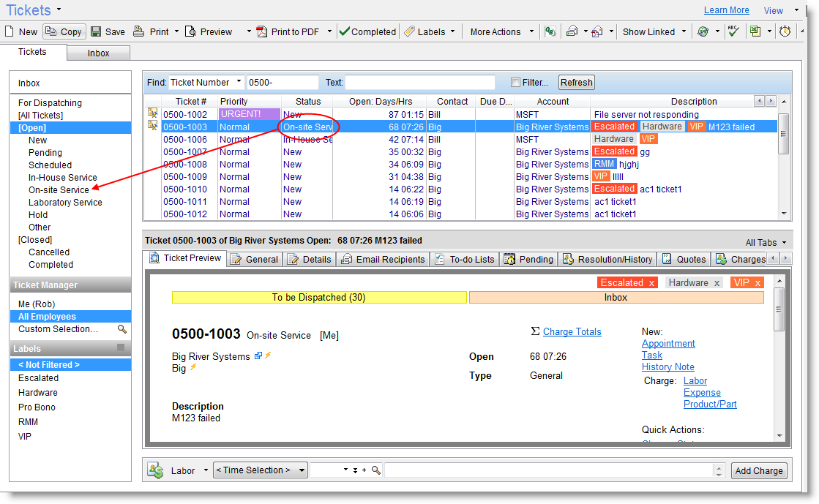This screenshot has width=819, height=504.
Task: Open the Ticket Number find dropdown
Action: [239, 83]
